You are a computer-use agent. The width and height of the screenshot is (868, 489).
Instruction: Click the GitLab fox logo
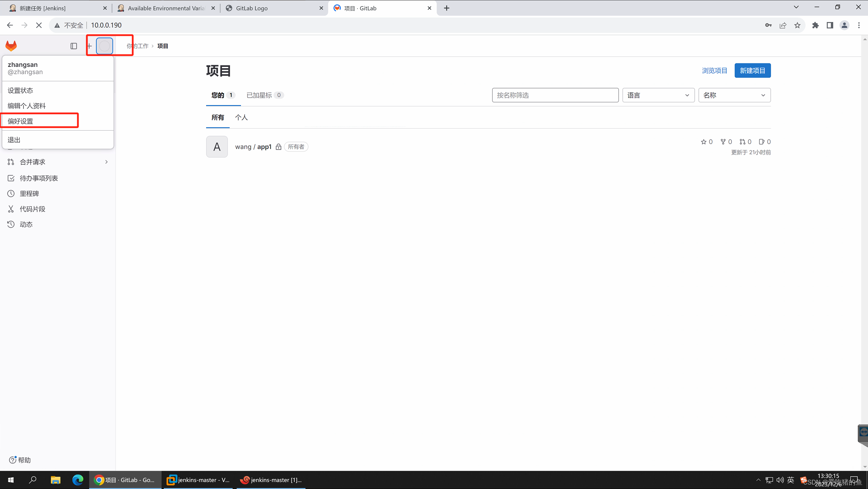click(x=11, y=46)
